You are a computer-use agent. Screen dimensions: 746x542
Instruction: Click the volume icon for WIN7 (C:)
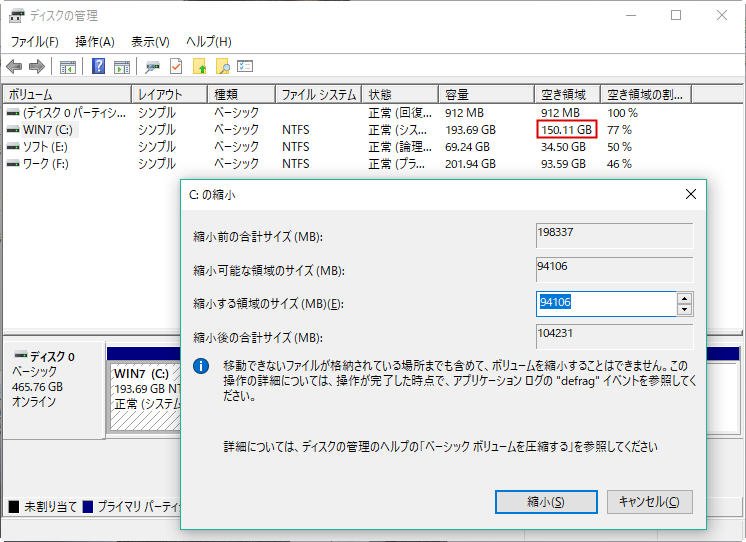pos(13,129)
